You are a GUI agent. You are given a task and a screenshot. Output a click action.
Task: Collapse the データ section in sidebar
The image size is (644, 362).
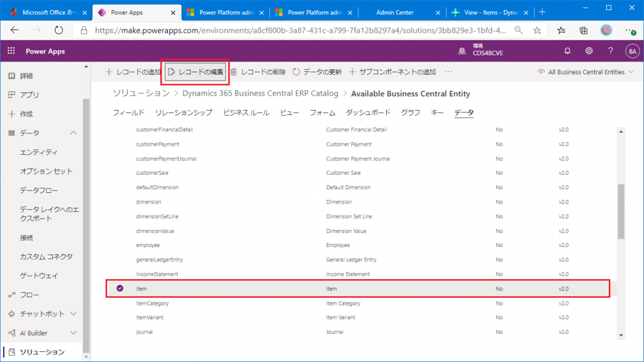click(74, 133)
